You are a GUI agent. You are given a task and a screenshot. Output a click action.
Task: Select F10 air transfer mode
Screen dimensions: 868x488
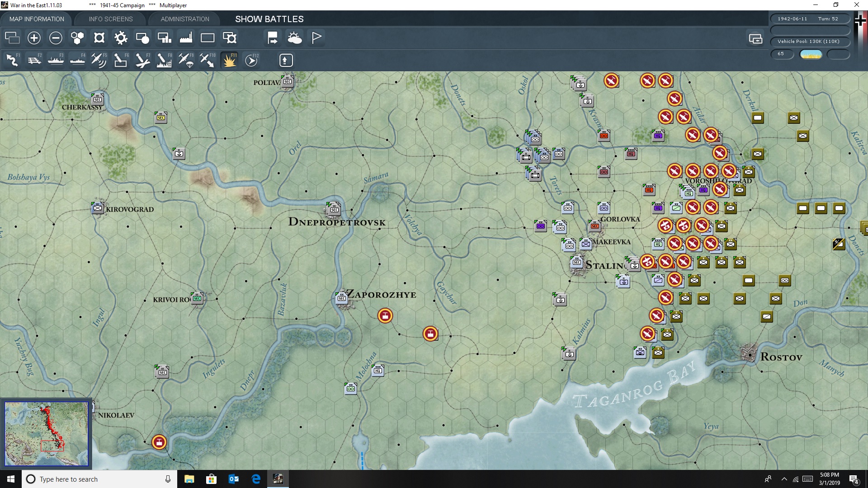click(x=208, y=60)
